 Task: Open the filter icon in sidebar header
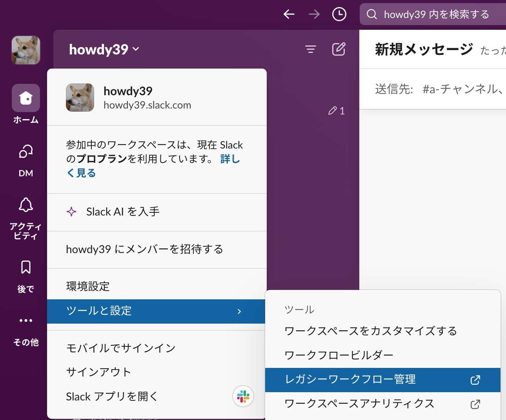coord(311,49)
